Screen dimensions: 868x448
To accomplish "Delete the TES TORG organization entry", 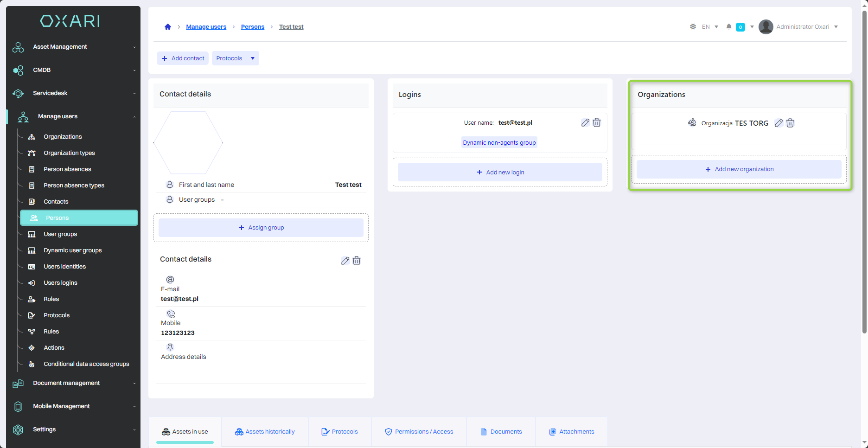I will [790, 123].
